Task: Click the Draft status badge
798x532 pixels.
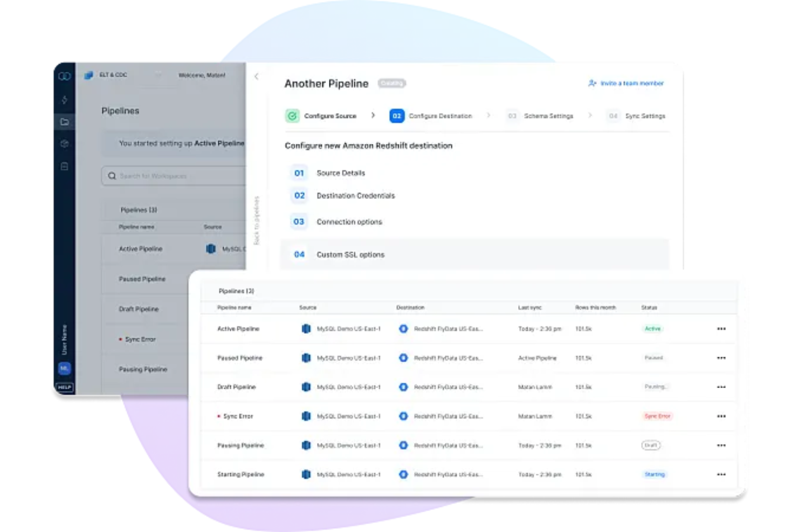Action: pyautogui.click(x=651, y=445)
